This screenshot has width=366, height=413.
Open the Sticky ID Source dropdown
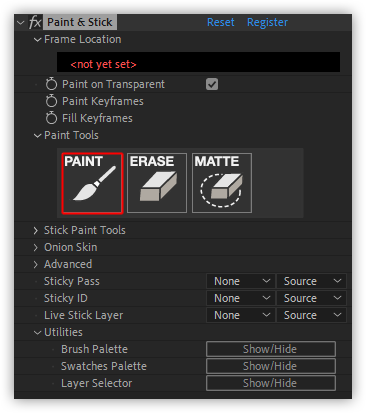tap(311, 298)
